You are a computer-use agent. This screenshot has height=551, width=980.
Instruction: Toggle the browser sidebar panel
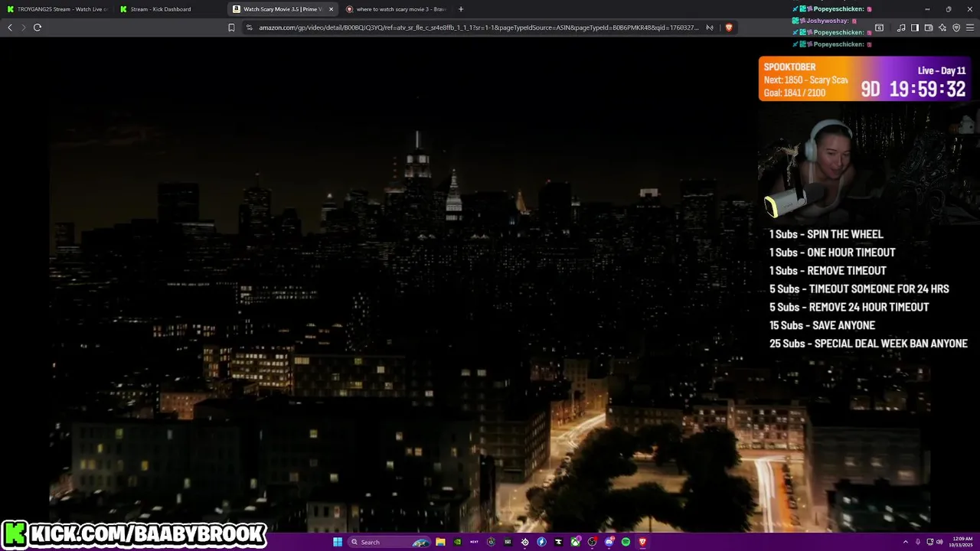(x=915, y=28)
